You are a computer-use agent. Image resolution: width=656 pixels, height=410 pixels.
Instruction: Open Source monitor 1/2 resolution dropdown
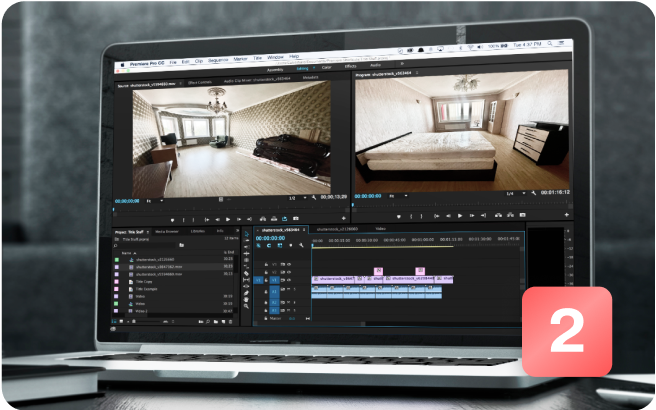click(298, 198)
